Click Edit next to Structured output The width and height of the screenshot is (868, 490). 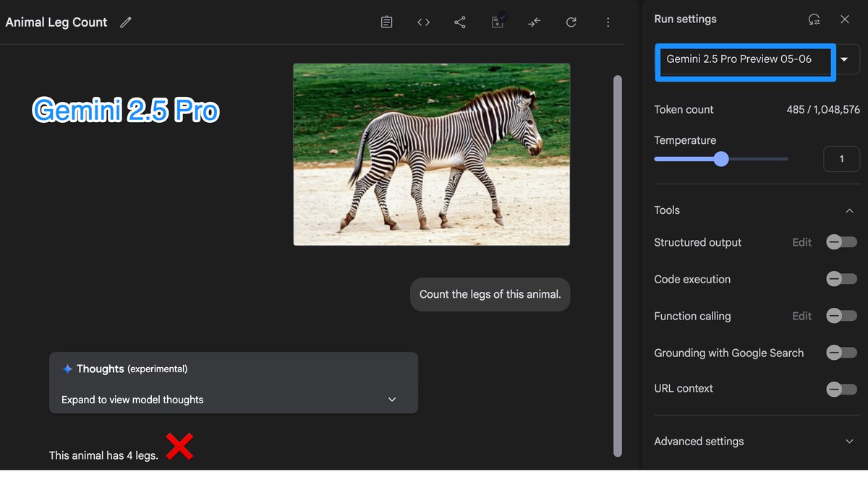click(x=801, y=242)
